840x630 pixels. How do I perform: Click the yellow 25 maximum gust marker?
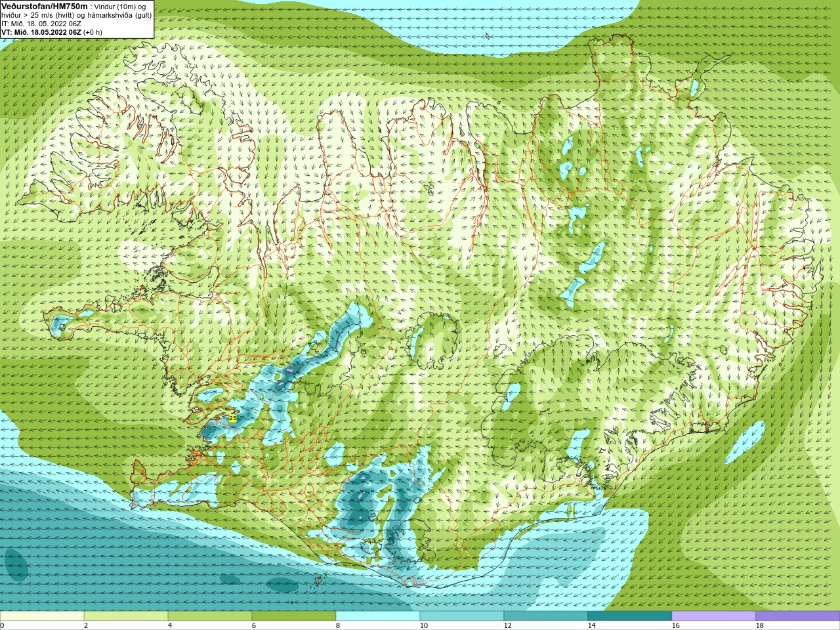[232, 417]
